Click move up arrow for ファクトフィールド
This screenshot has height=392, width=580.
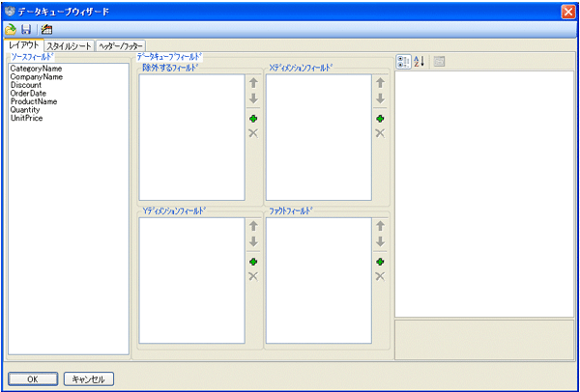(380, 226)
